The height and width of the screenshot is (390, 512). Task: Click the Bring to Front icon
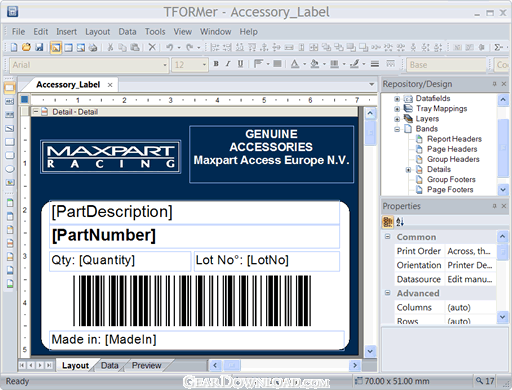tap(351, 48)
